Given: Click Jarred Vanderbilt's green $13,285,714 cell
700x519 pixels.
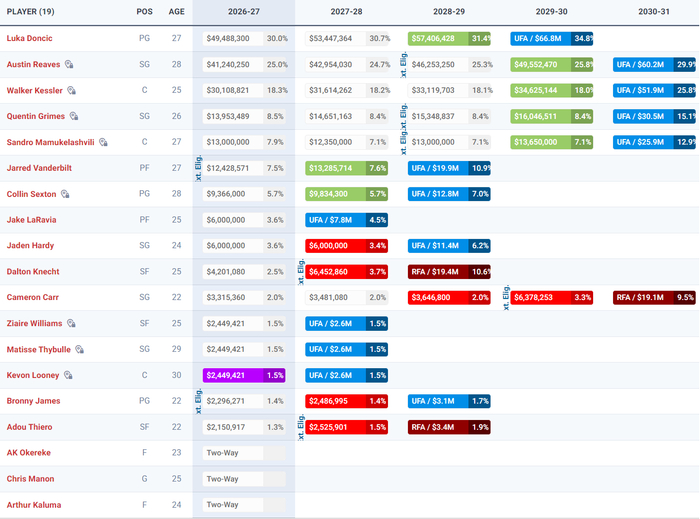Looking at the screenshot, I should [346, 168].
